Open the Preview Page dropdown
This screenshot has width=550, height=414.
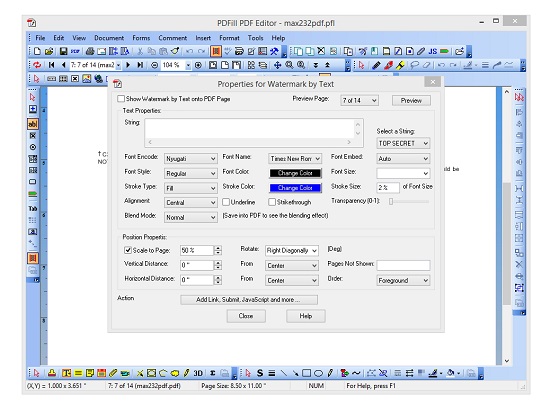click(359, 101)
